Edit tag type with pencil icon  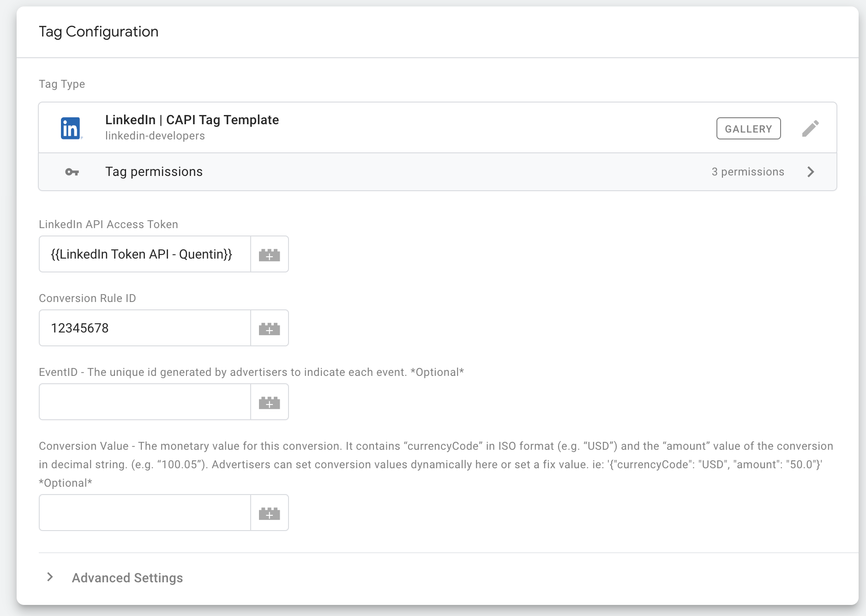pyautogui.click(x=810, y=128)
